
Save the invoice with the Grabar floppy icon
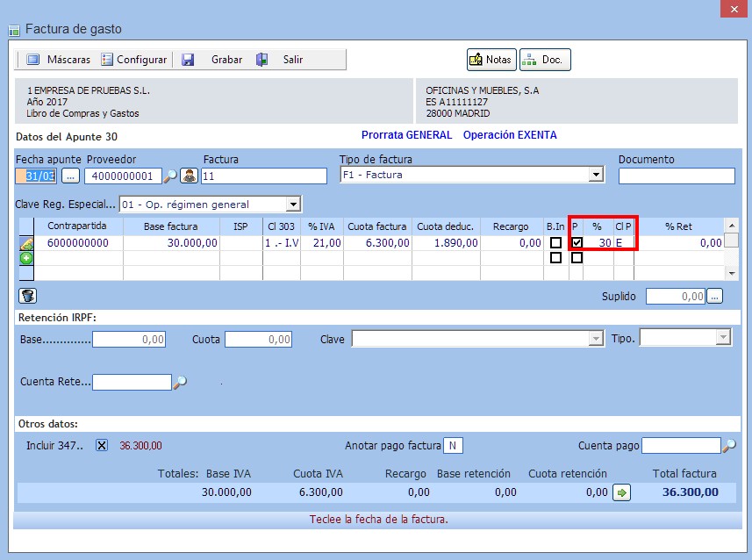tap(188, 60)
